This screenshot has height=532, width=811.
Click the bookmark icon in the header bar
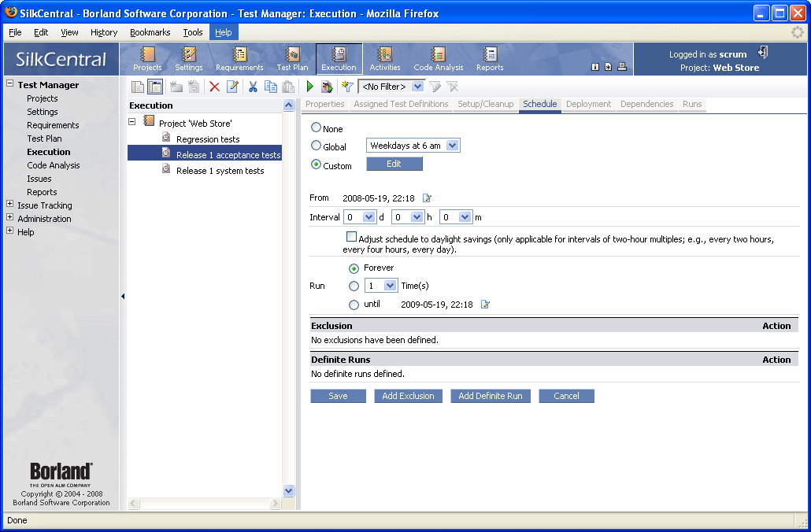click(x=608, y=67)
